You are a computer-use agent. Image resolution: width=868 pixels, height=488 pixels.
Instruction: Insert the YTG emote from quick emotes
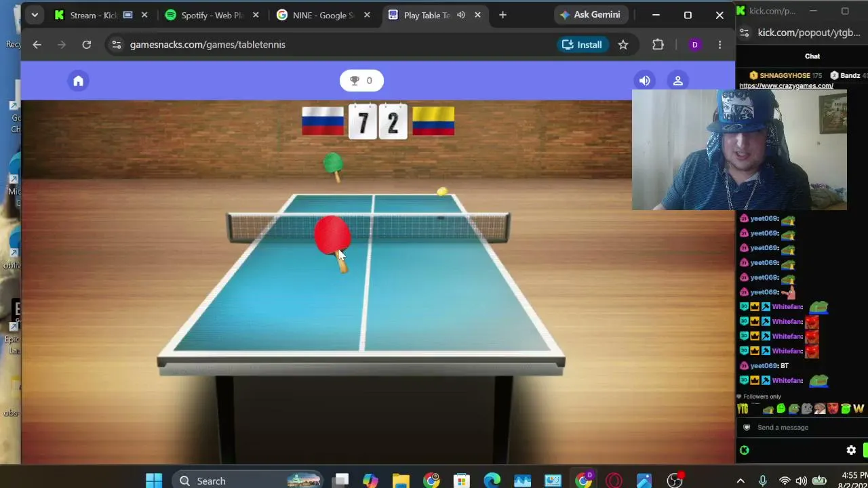coord(743,409)
